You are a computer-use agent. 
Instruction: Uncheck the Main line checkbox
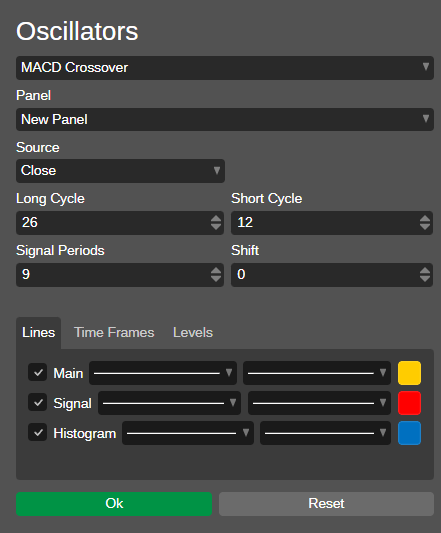37,373
